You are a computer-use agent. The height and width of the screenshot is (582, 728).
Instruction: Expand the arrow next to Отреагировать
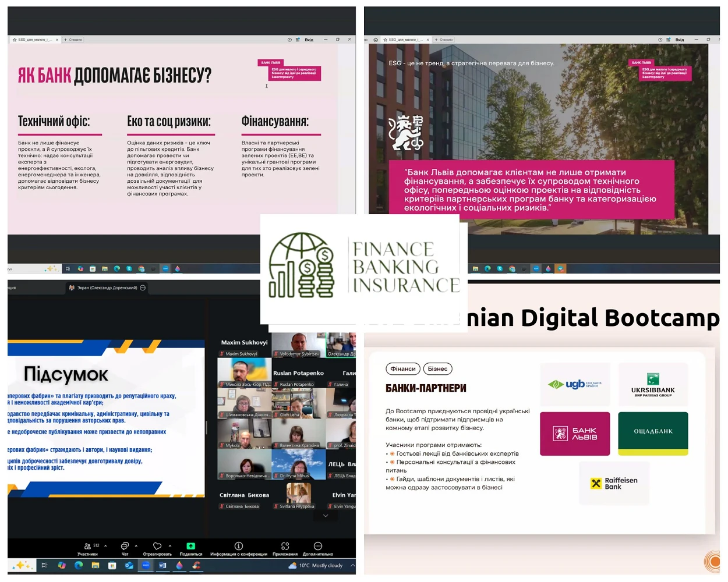tap(170, 546)
